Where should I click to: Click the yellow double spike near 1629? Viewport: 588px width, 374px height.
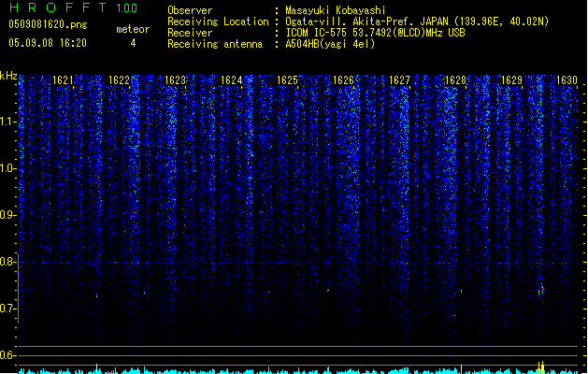pyautogui.click(x=541, y=367)
